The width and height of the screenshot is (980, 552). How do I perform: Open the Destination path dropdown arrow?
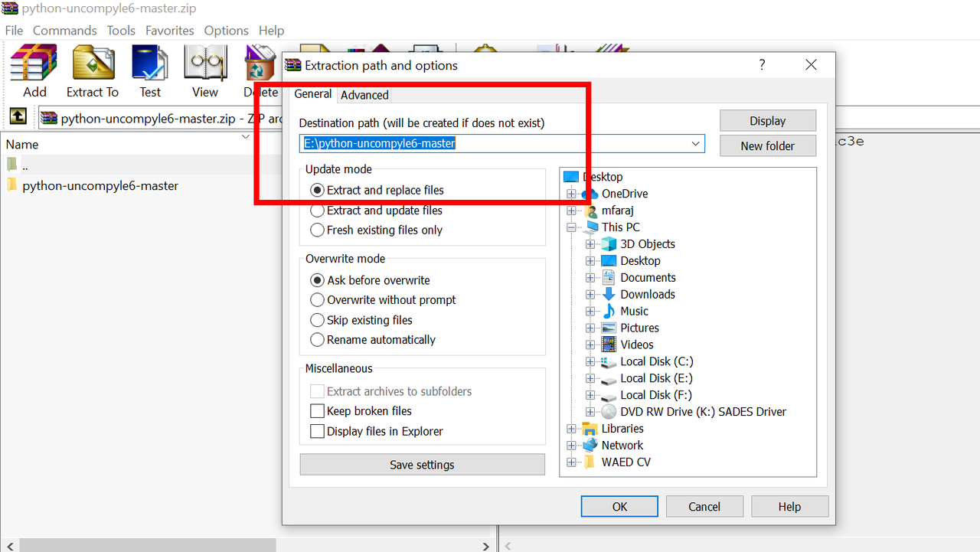pyautogui.click(x=696, y=143)
